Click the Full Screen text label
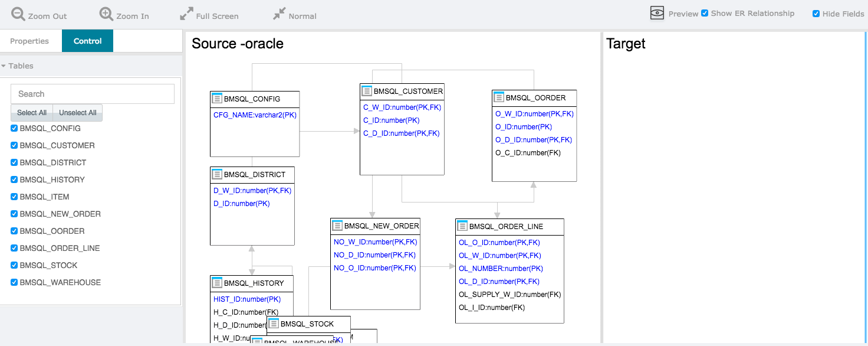 click(218, 16)
